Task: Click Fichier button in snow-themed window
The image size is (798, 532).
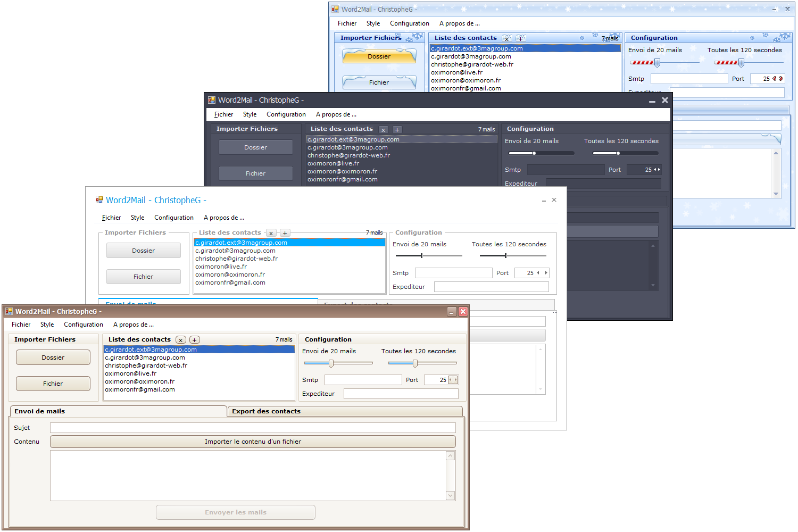Action: (379, 82)
